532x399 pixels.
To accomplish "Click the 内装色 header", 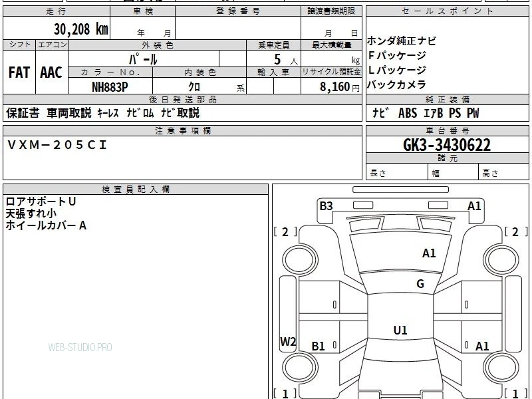I will [x=199, y=72].
